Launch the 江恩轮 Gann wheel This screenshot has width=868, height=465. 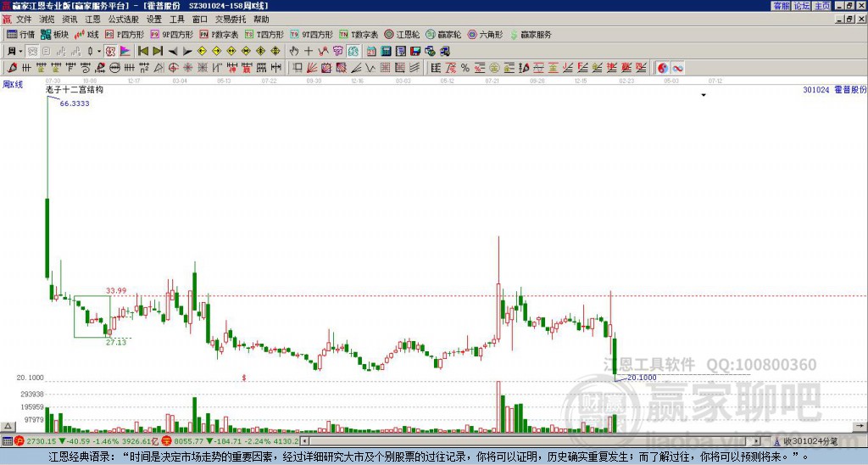[x=402, y=34]
